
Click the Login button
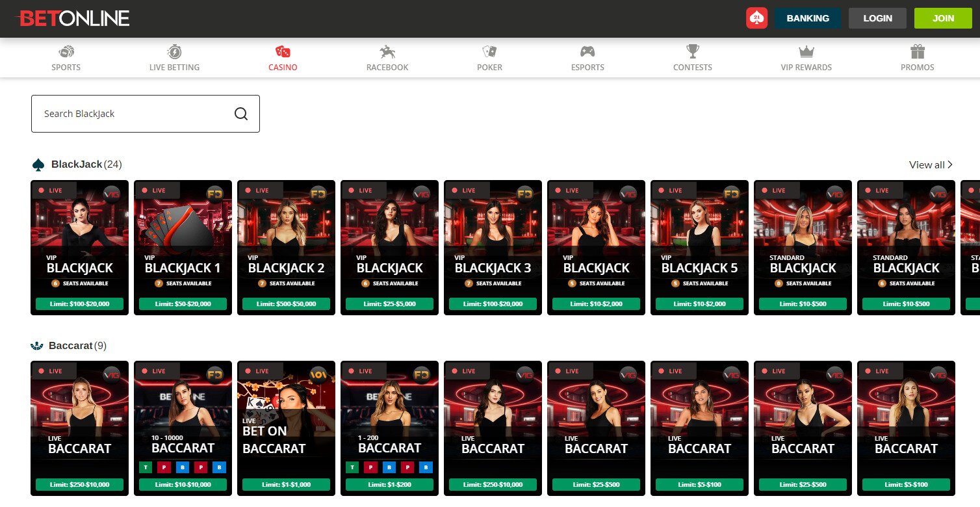877,18
